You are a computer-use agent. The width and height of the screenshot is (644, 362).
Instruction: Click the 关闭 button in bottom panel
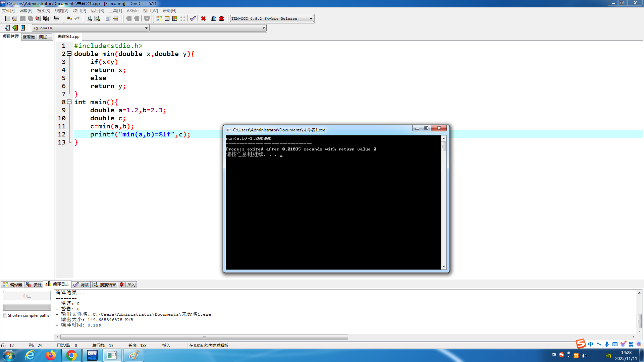click(x=128, y=285)
